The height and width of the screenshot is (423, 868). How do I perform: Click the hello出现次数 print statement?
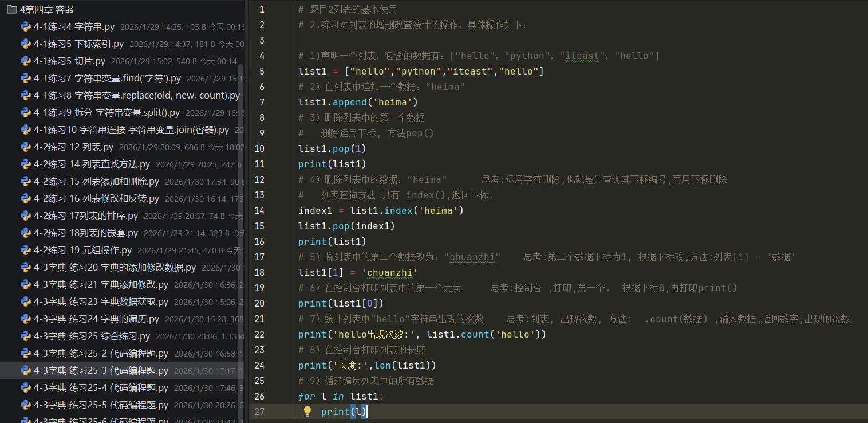[x=422, y=334]
